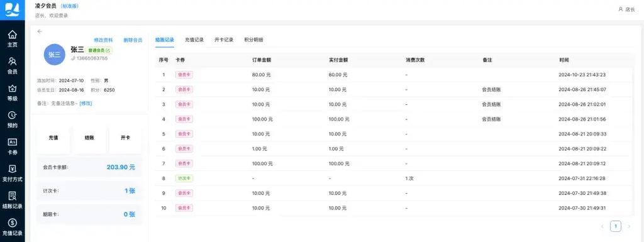Click the edit icon in 普通会员 badge
Screen dimensions: 644x242
(108, 50)
